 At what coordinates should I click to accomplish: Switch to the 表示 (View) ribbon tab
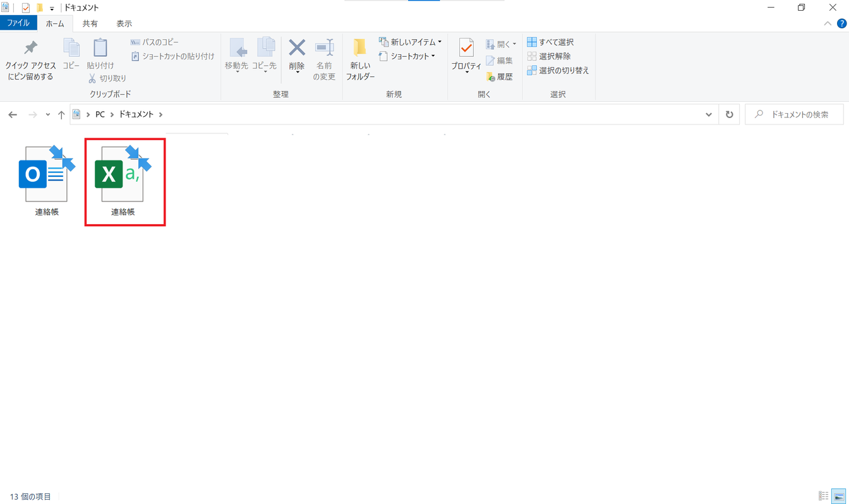124,23
